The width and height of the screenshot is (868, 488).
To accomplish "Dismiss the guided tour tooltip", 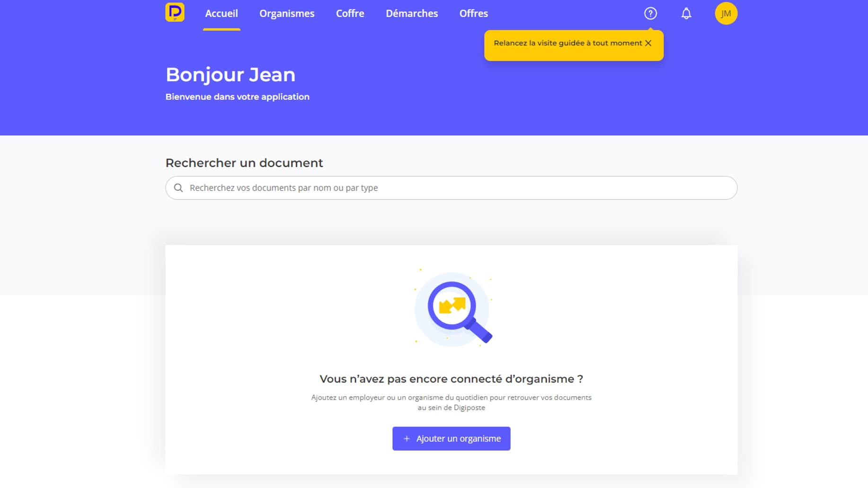I will click(x=648, y=43).
